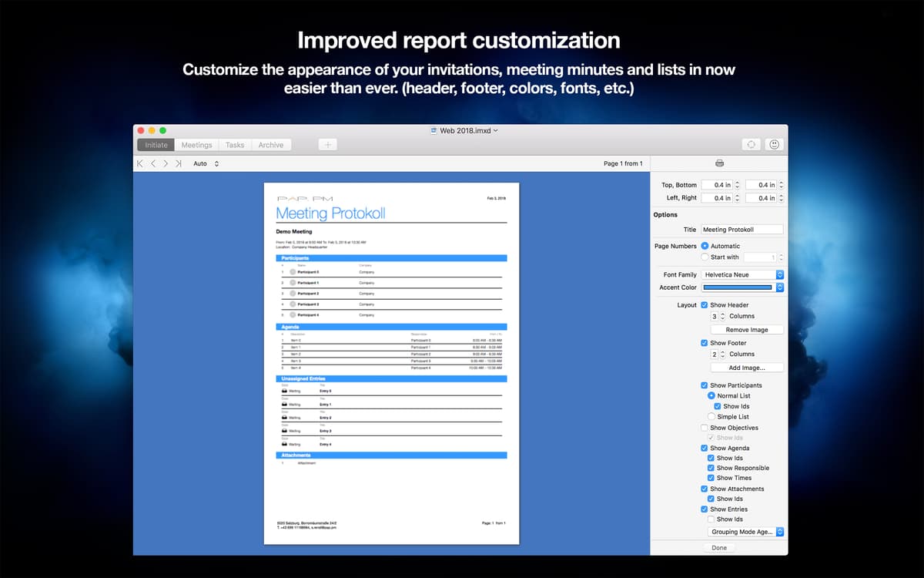Click the printer icon
924x578 pixels.
click(719, 163)
